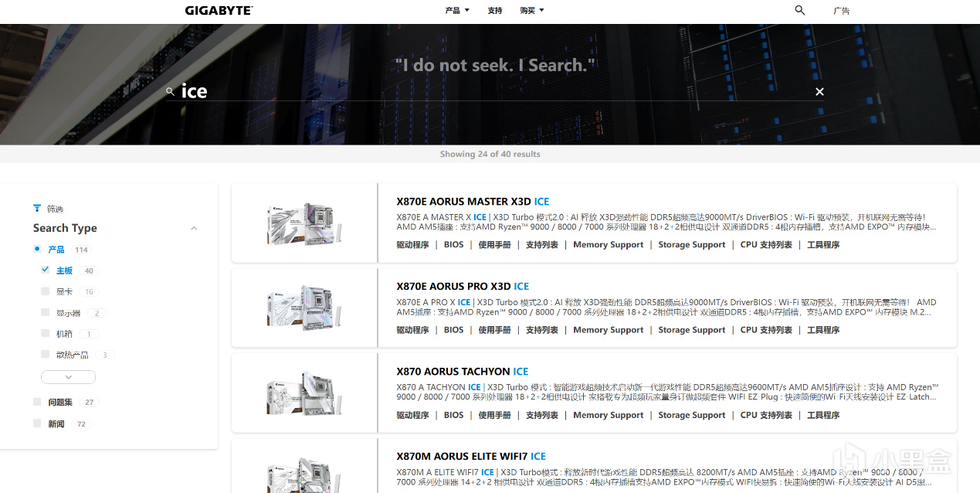Open the 产品 dropdown menu
980x493 pixels.
pos(457,11)
